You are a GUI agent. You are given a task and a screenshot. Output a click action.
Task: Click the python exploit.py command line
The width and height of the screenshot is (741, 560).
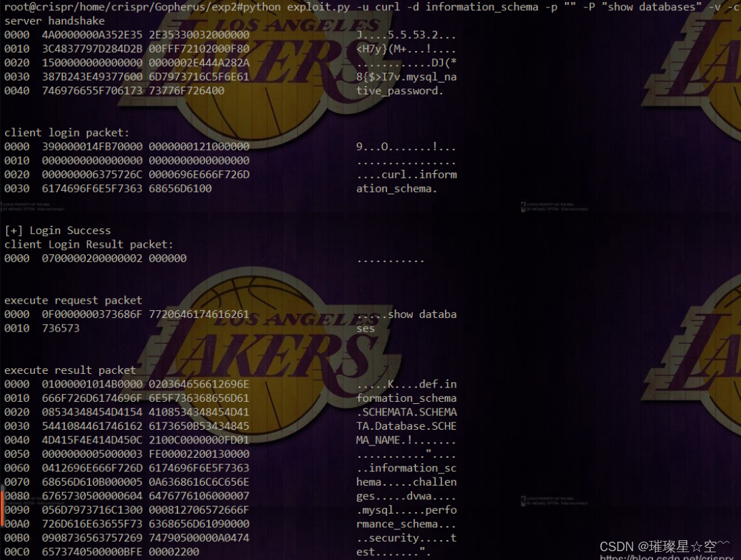tap(370, 7)
